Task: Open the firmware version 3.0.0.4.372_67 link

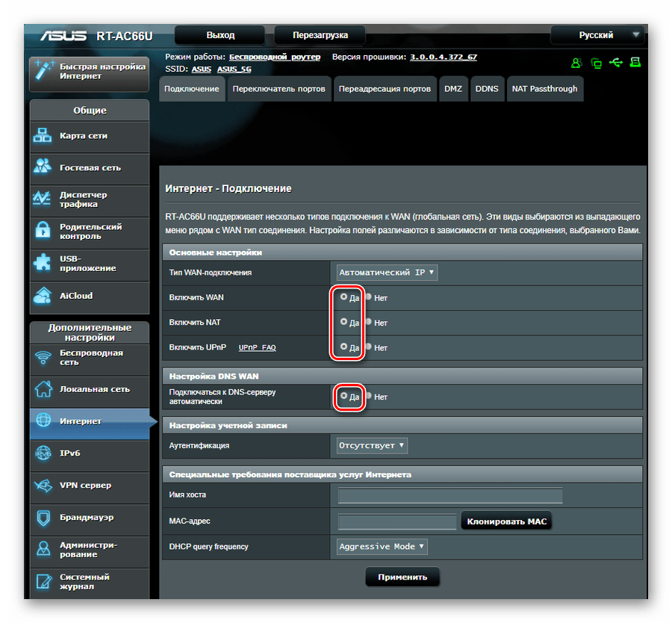Action: point(444,57)
